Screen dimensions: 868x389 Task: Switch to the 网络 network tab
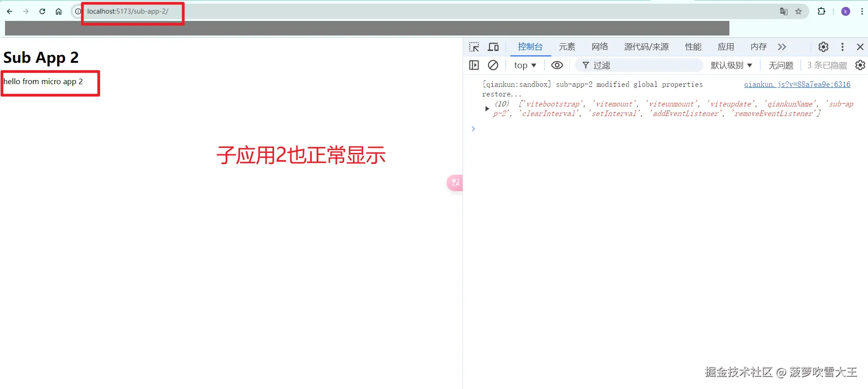click(x=600, y=47)
